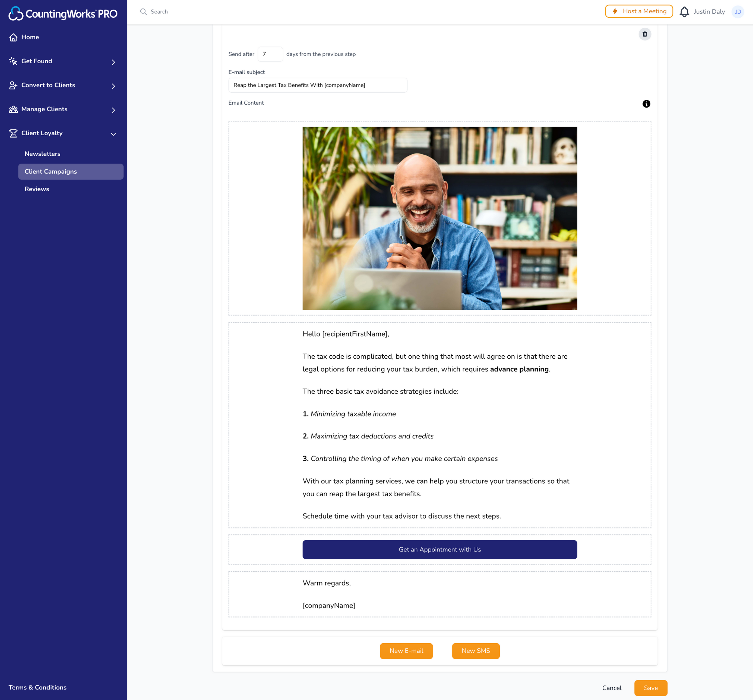Add a New SMS step

pyautogui.click(x=475, y=651)
